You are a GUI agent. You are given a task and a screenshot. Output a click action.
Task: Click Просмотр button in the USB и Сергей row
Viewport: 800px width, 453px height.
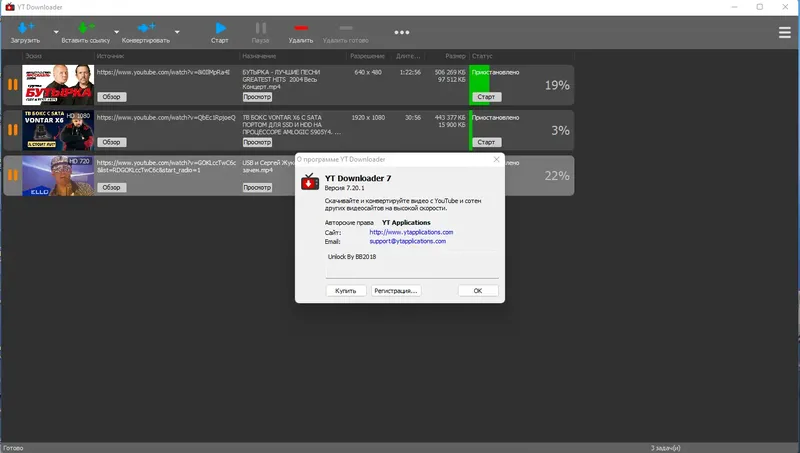[257, 187]
